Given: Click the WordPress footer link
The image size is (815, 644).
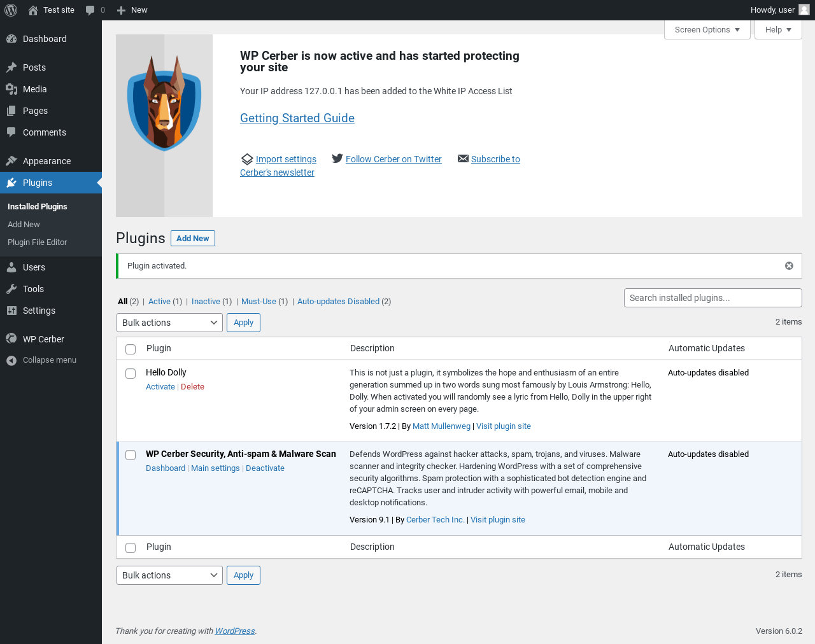Looking at the screenshot, I should point(235,631).
